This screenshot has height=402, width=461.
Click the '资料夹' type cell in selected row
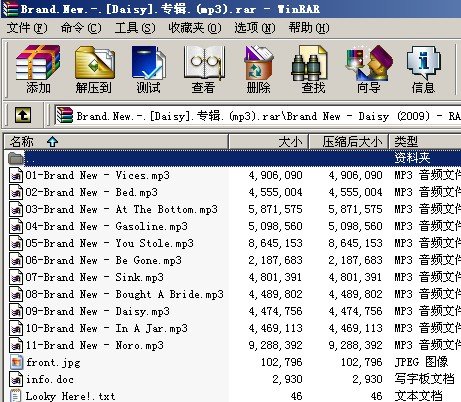[x=412, y=158]
